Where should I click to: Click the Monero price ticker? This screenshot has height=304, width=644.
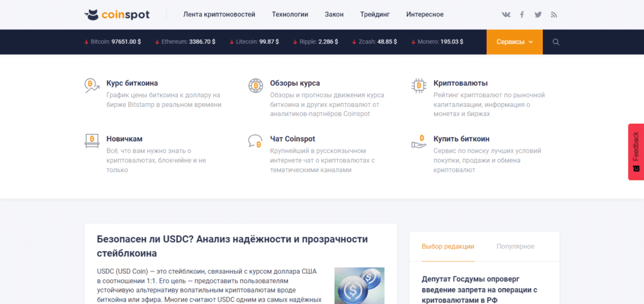point(438,42)
